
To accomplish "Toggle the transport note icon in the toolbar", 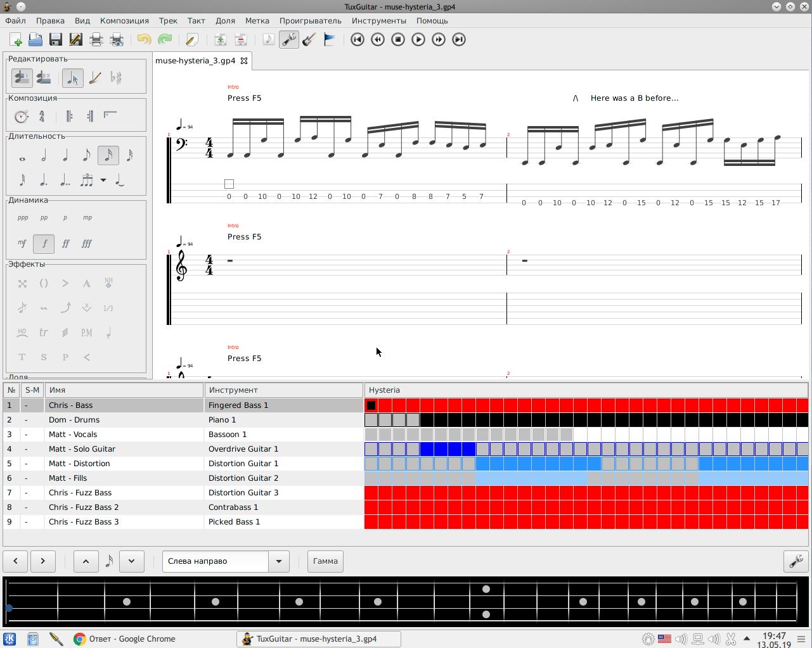I will click(x=269, y=39).
